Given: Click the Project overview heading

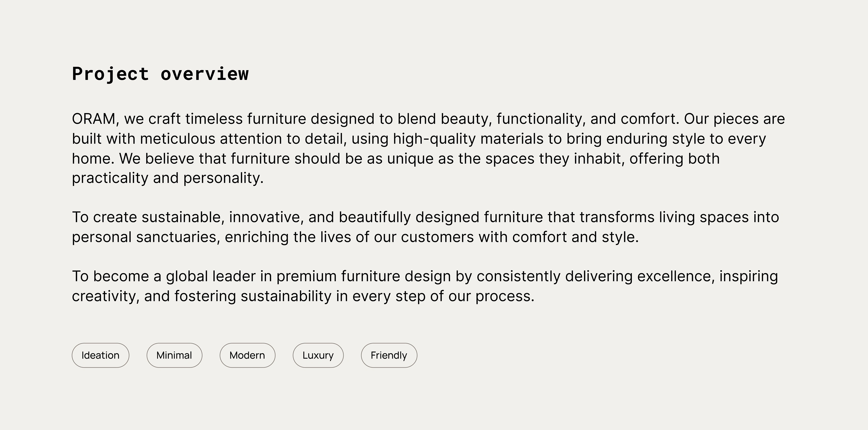Looking at the screenshot, I should (160, 74).
